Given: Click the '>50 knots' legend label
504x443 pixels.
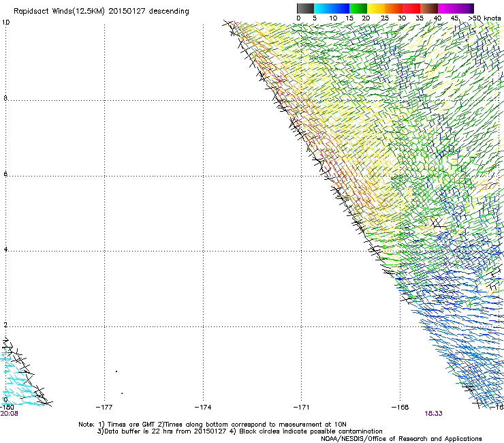Looking at the screenshot, I should pyautogui.click(x=484, y=18).
